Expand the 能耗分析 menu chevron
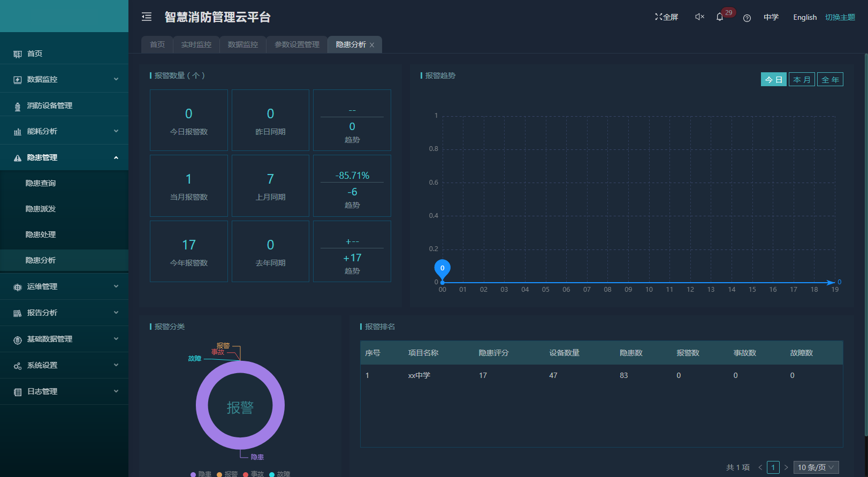The width and height of the screenshot is (868, 477). tap(116, 131)
